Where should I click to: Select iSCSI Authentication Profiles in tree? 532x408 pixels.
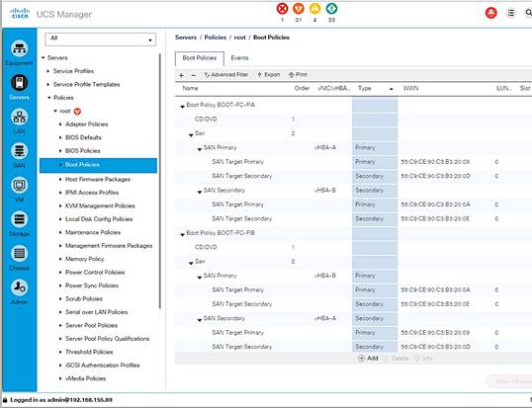[x=103, y=365]
